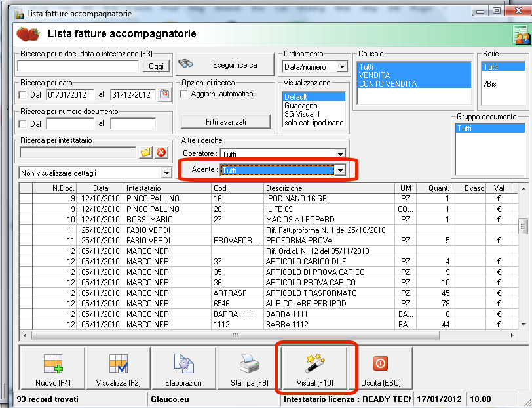This screenshot has height=408, width=532.
Task: Select Tutti in the Causale list
Action: pos(414,67)
